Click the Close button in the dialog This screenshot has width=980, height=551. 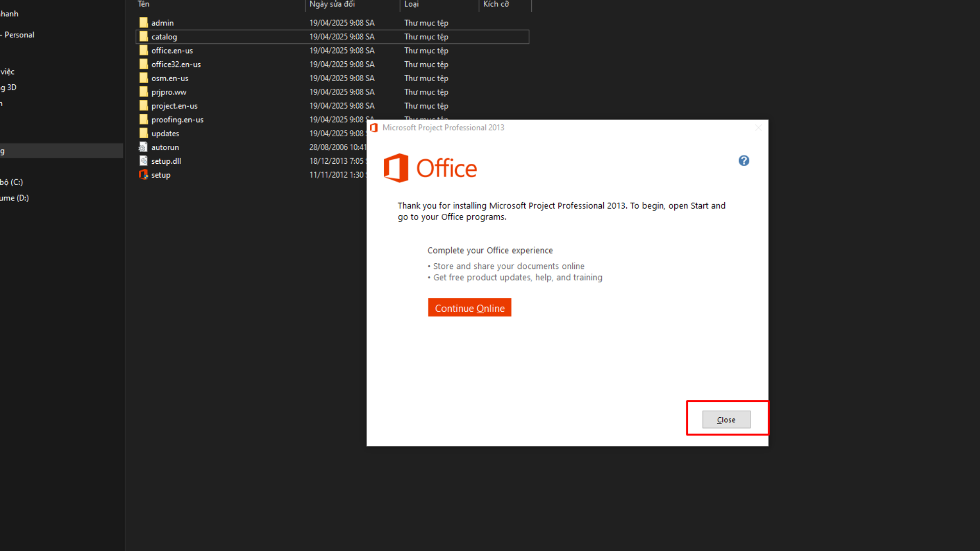(726, 419)
